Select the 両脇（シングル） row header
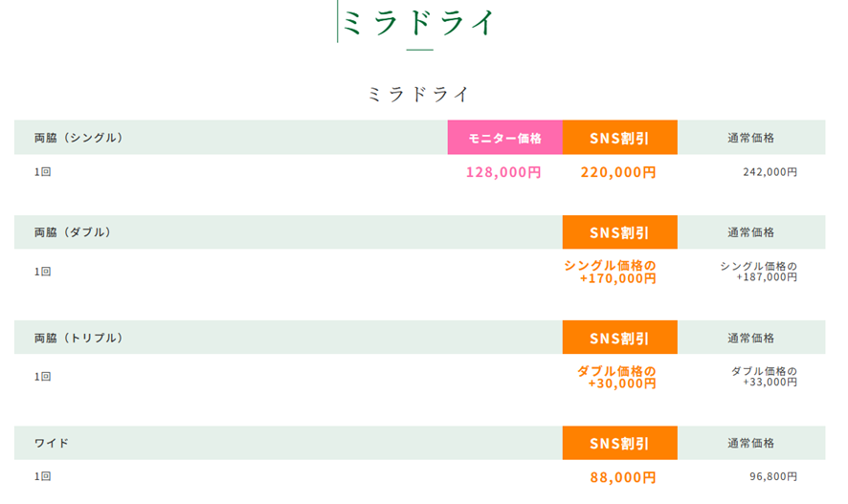This screenshot has height=504, width=848. point(78,138)
